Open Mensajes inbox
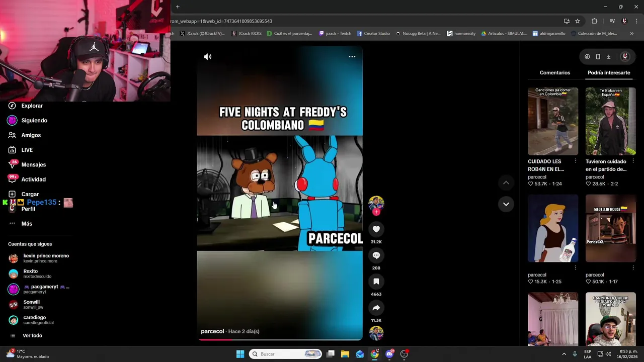644x362 pixels. tap(27, 165)
